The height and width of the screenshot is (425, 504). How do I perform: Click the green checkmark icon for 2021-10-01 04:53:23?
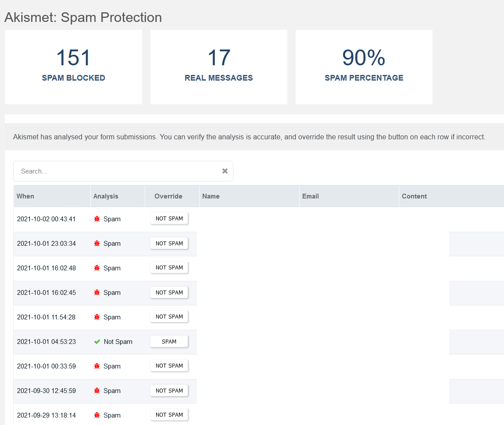[x=97, y=342]
